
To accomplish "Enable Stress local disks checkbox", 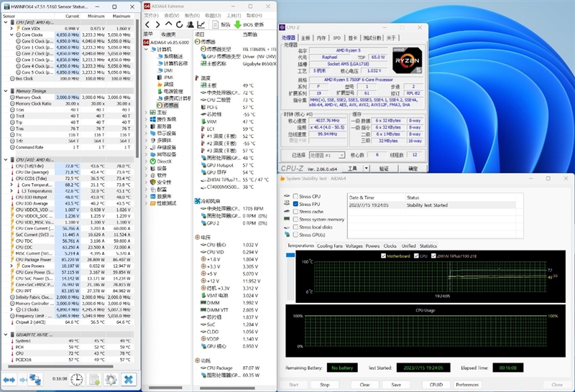I will tap(295, 227).
